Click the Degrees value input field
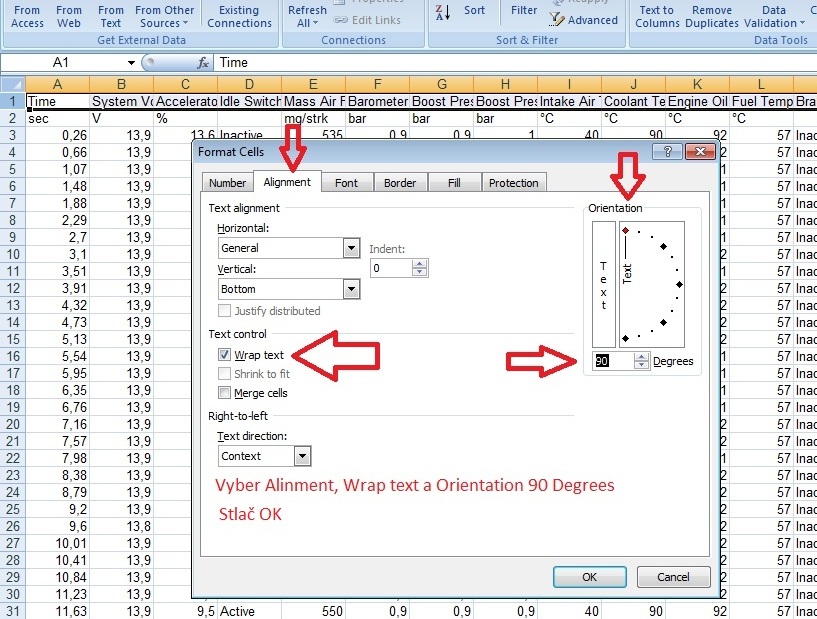The image size is (817, 619). [614, 361]
